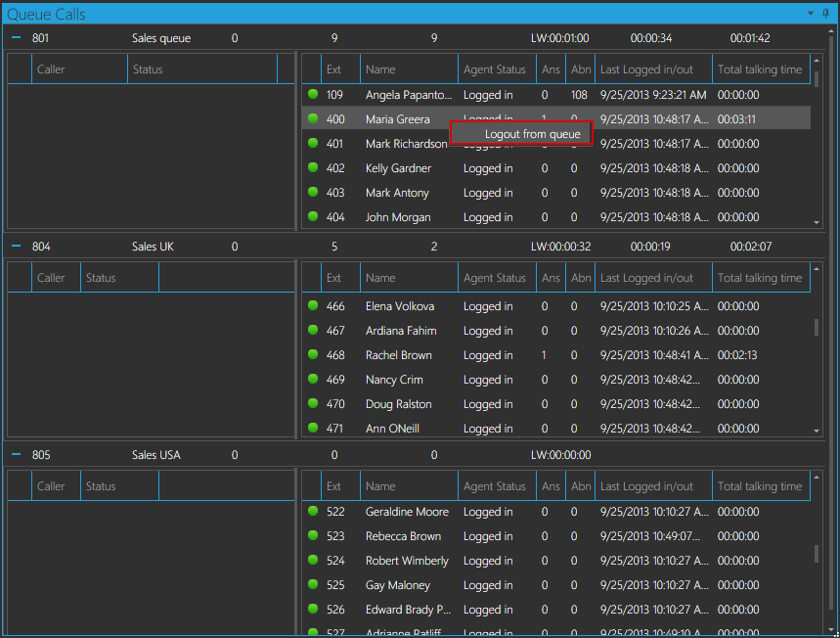The height and width of the screenshot is (638, 840).
Task: Select agent name 'Elena Volkova'
Action: (400, 306)
